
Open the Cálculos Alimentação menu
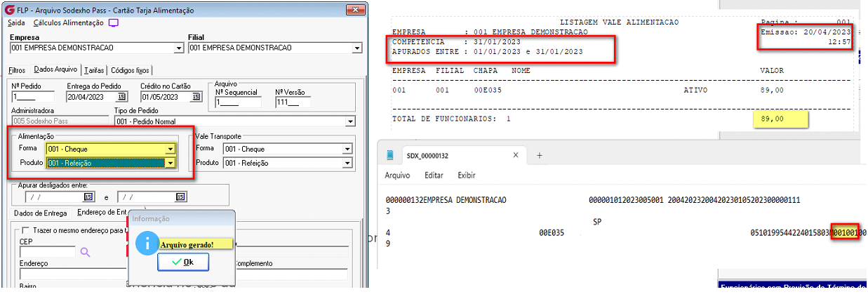(68, 22)
